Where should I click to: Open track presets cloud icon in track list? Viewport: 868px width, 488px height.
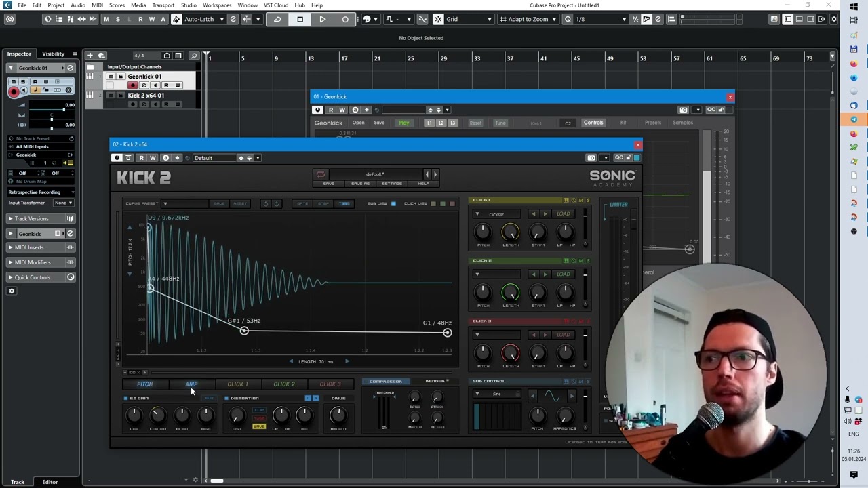102,55
